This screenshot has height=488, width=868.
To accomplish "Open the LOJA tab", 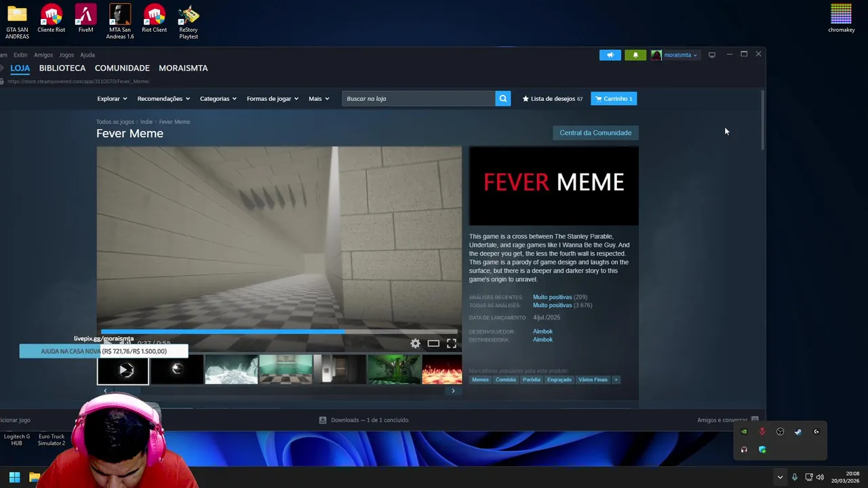I will point(20,68).
